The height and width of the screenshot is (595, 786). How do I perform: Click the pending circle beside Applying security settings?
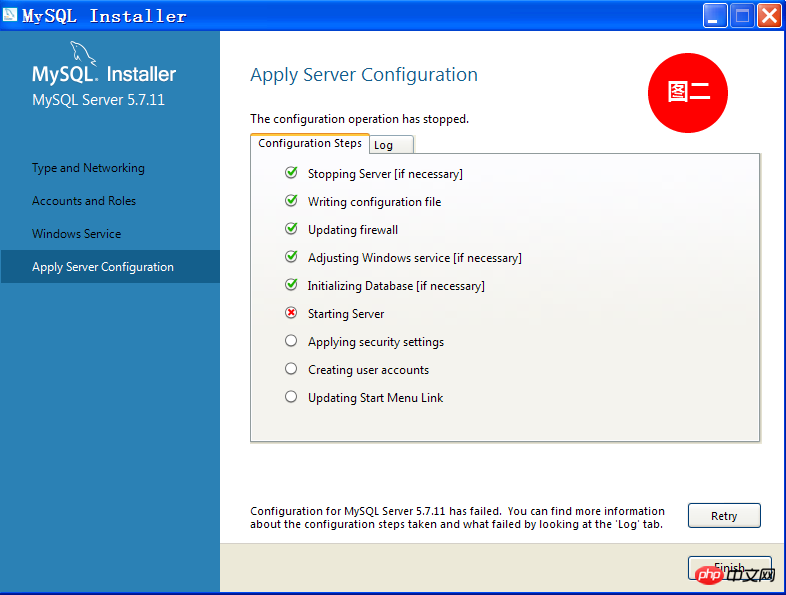tap(291, 341)
